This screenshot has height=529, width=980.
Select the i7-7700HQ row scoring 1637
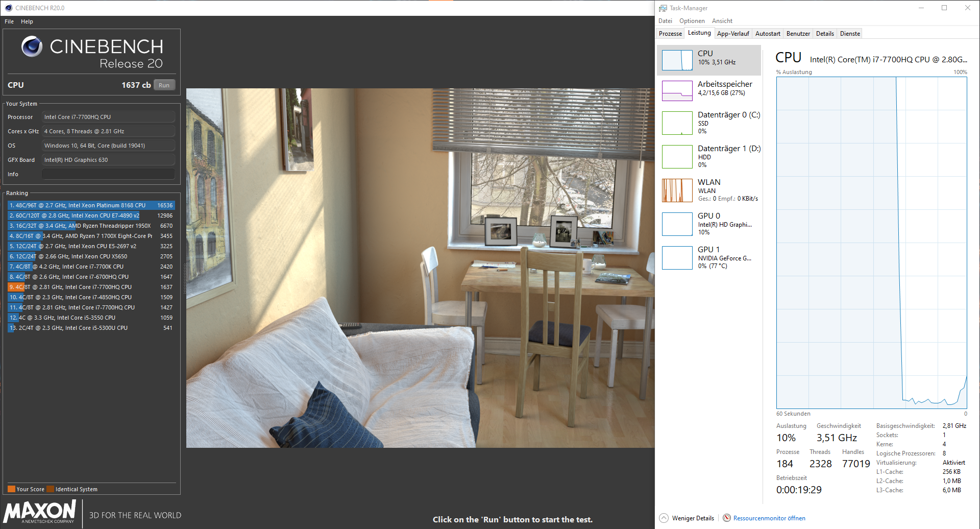point(91,287)
